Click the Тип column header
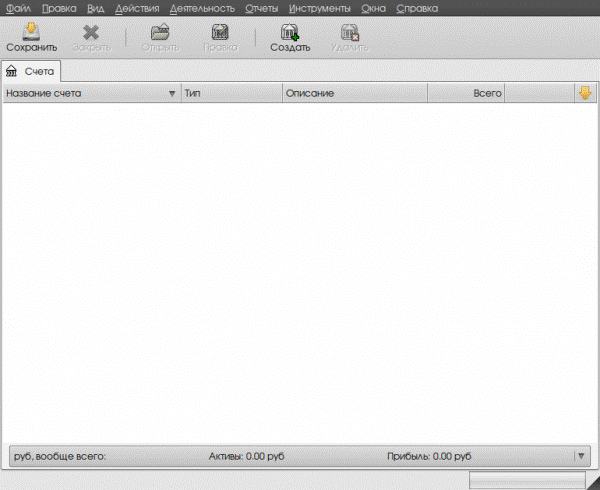 tap(232, 93)
